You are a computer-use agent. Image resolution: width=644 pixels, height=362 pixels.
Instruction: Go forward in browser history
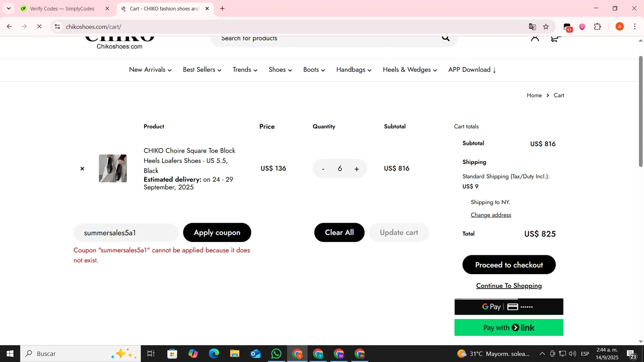24,27
